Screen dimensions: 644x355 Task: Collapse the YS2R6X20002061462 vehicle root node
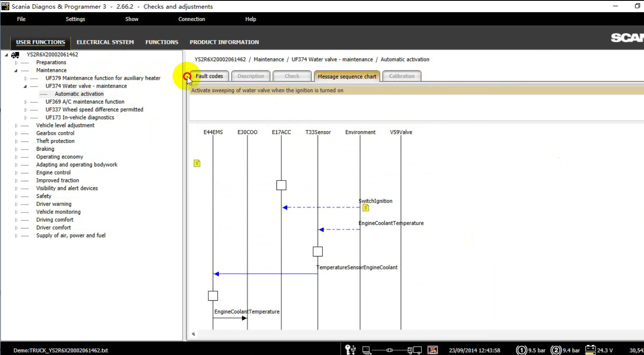click(x=6, y=55)
